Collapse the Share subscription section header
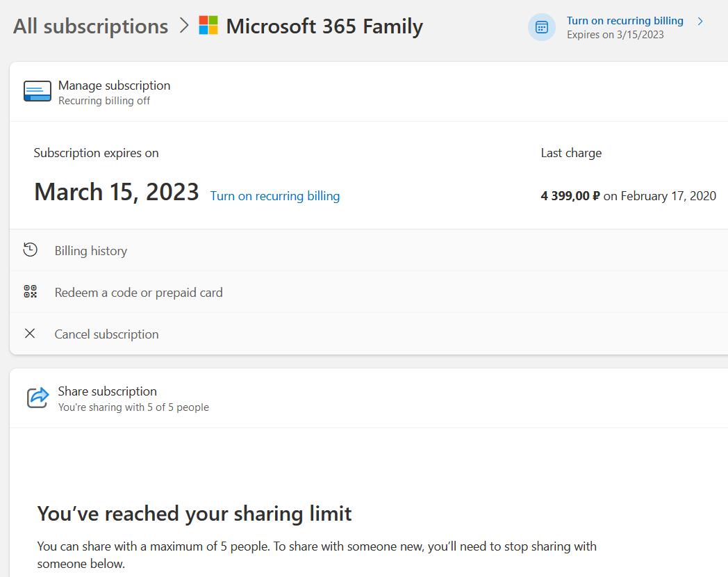 click(x=369, y=398)
